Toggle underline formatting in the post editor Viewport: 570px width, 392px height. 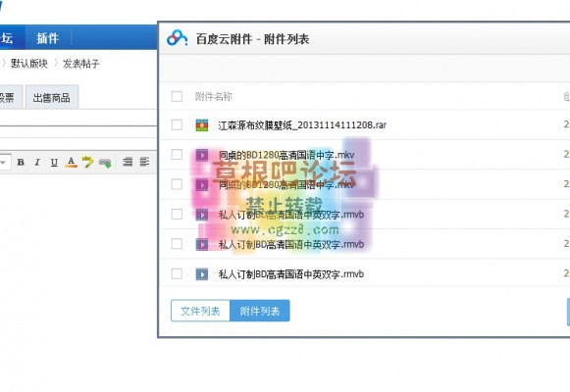[x=54, y=163]
